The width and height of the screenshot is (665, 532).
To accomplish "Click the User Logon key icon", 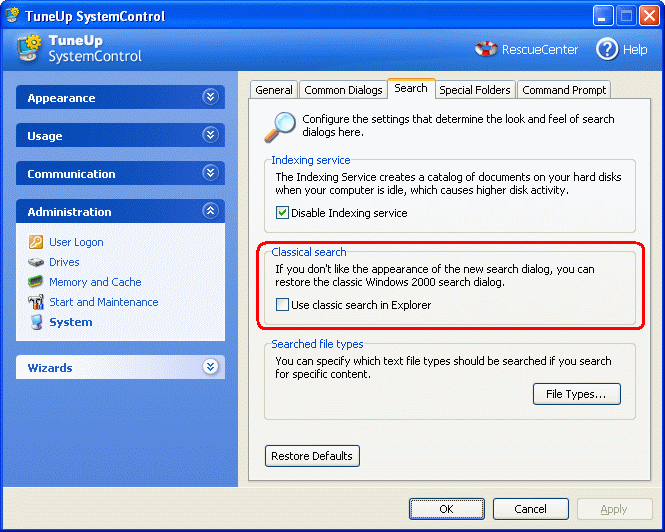I will tap(36, 242).
